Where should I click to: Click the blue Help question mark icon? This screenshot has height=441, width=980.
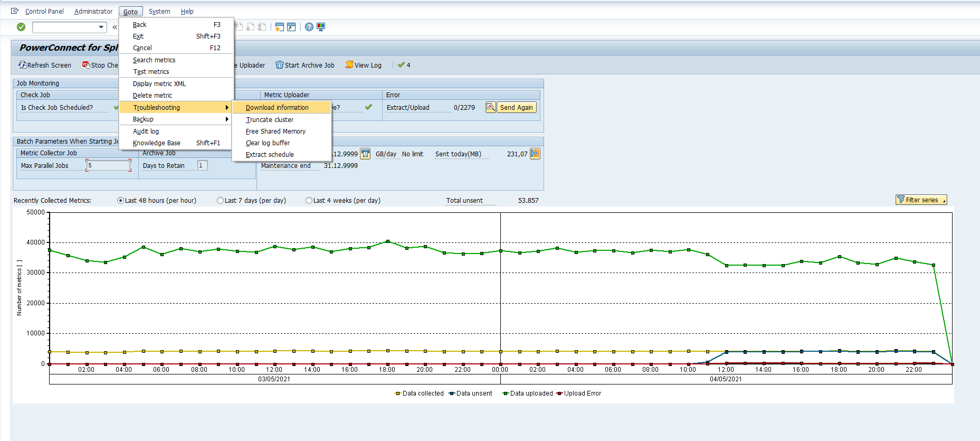[x=309, y=27]
